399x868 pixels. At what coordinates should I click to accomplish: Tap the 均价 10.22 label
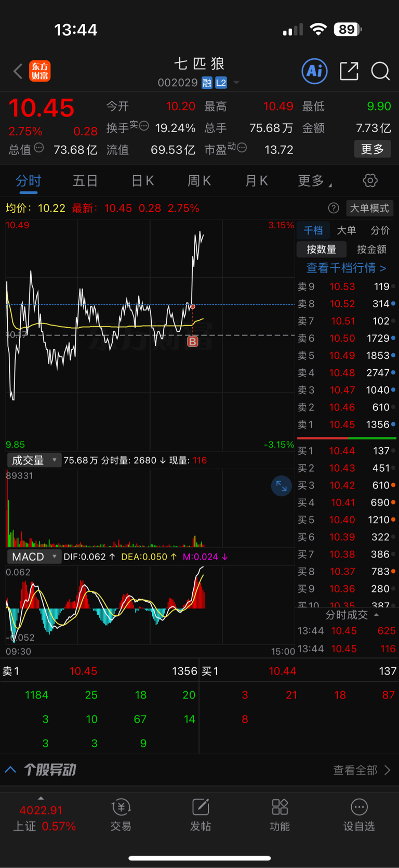[x=35, y=208]
